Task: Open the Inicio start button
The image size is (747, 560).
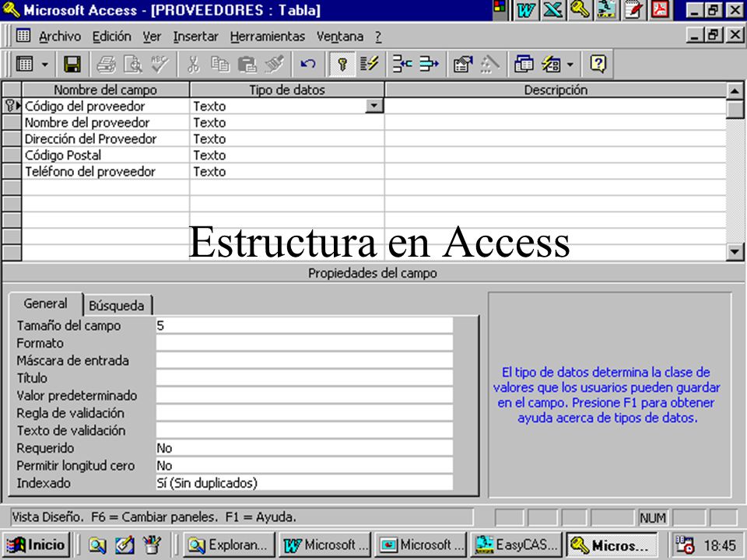Action: (x=37, y=544)
